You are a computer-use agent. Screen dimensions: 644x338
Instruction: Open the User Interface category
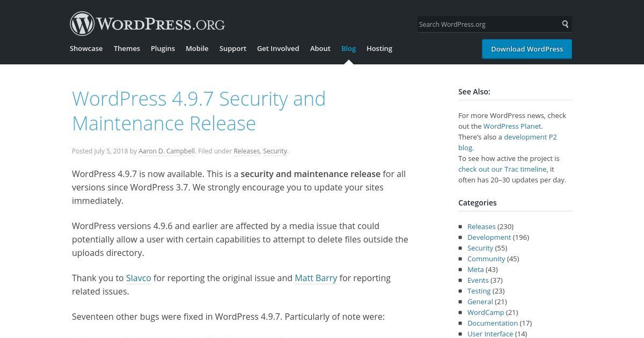490,334
